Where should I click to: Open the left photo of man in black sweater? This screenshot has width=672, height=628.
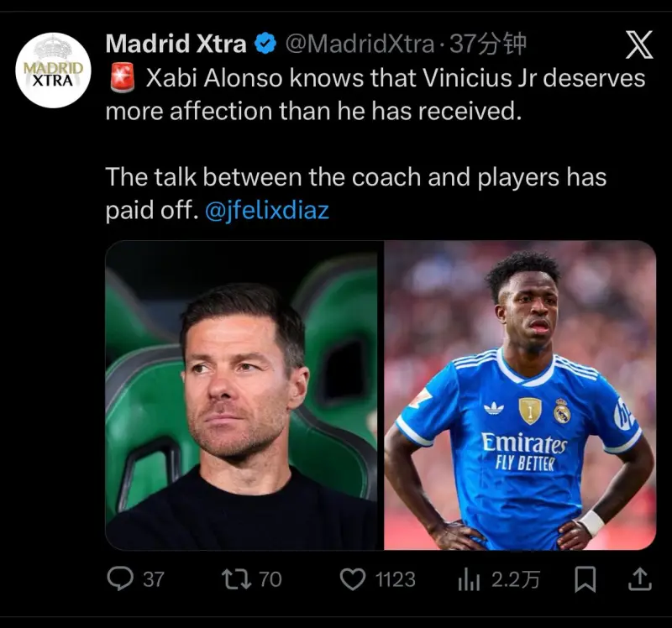coord(242,395)
